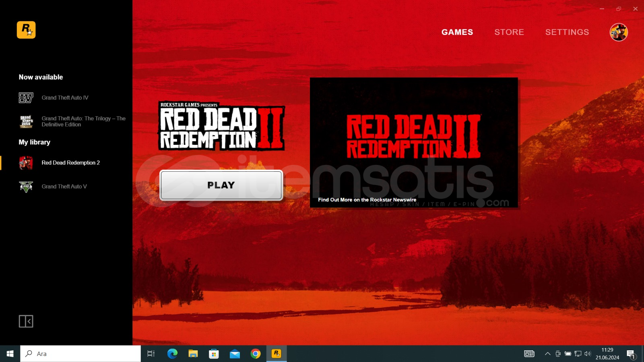
Task: Open the volume control tray icon
Action: point(588,354)
